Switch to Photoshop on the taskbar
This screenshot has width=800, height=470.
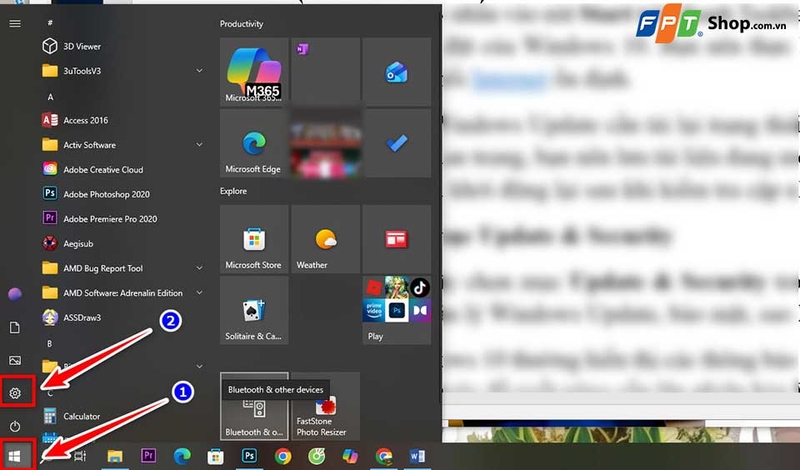[x=249, y=456]
